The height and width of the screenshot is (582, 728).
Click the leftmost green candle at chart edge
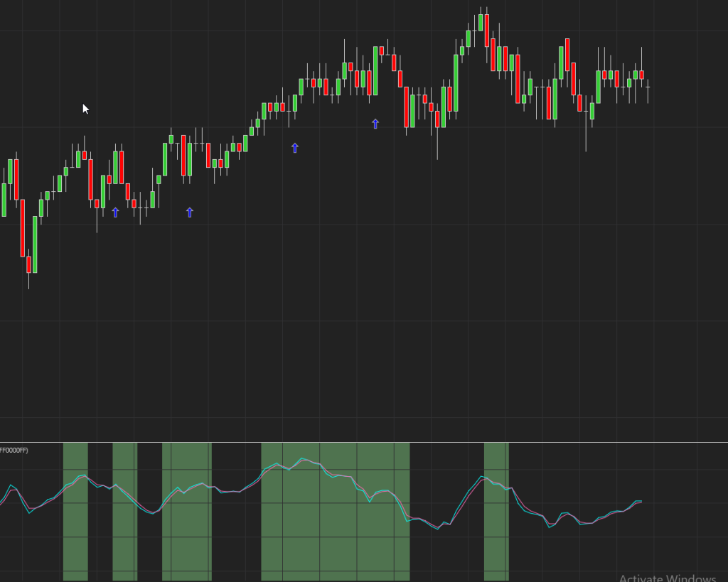point(4,199)
